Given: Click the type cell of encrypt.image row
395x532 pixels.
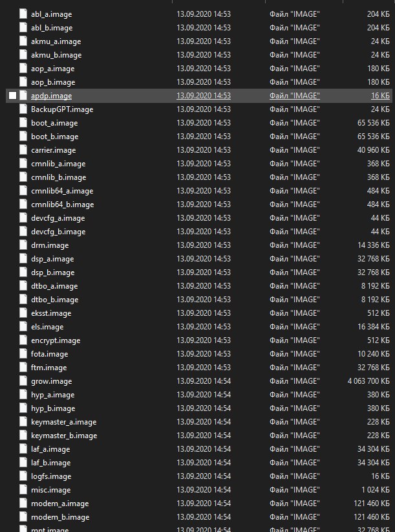Looking at the screenshot, I should [x=294, y=340].
